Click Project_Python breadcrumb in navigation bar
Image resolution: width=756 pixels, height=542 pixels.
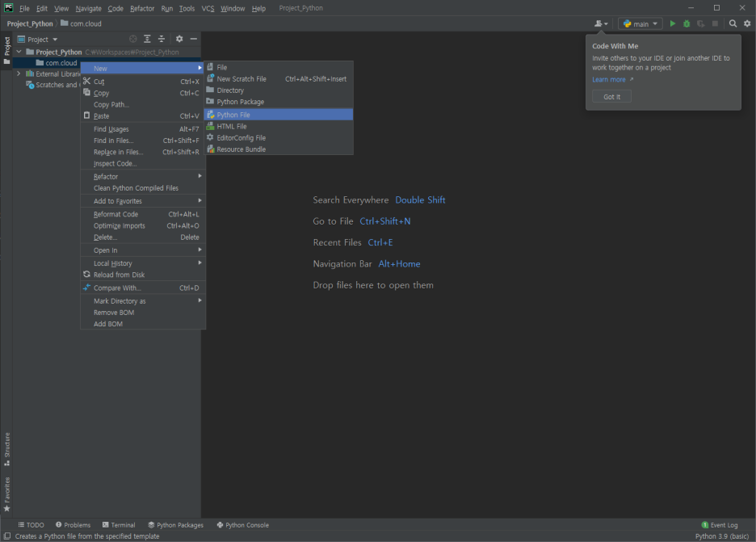tap(30, 23)
